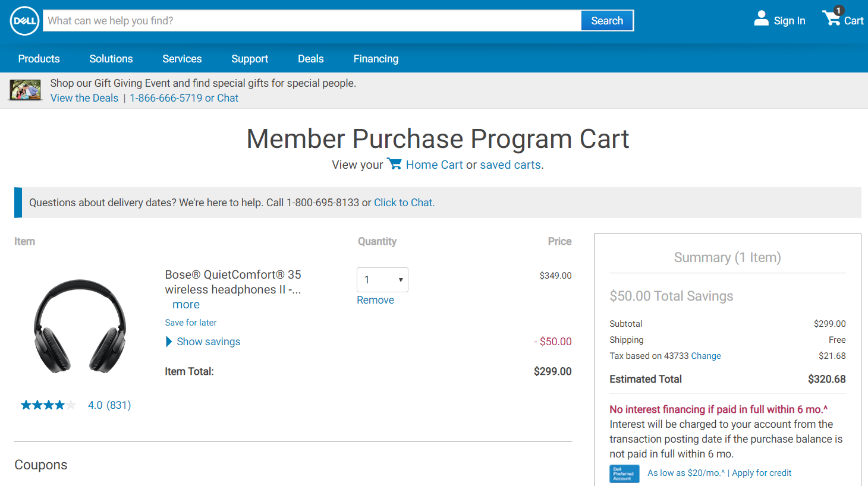Screen dimensions: 868x486
Task: Click the Dell logo icon
Action: coord(24,21)
